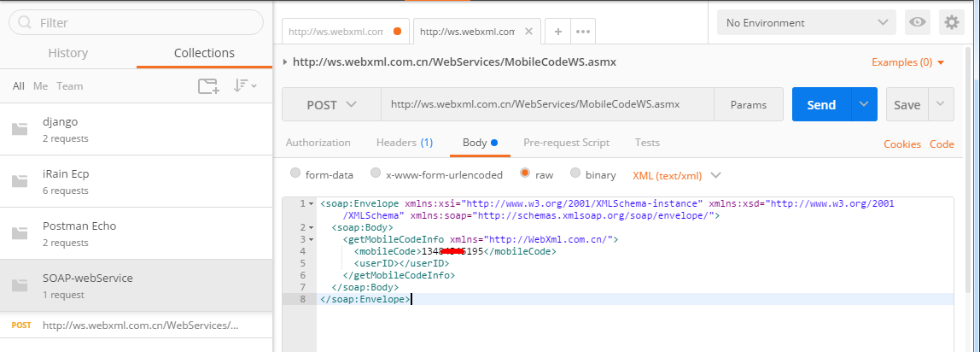This screenshot has height=352, width=980.
Task: Click the mobileCode line in editor
Action: (455, 251)
